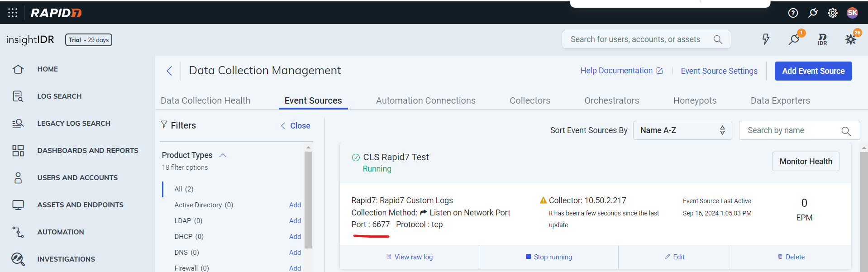868x272 pixels.
Task: Collapse the Product Types section
Action: point(223,155)
